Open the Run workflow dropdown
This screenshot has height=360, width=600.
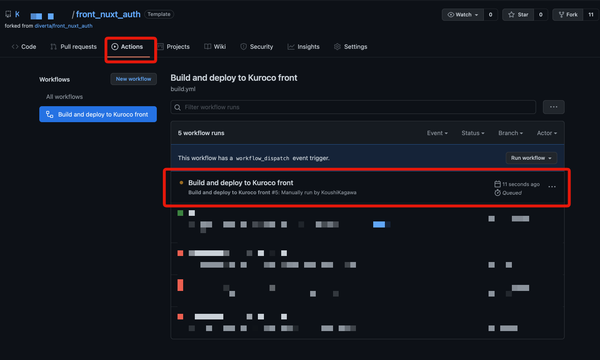point(531,158)
